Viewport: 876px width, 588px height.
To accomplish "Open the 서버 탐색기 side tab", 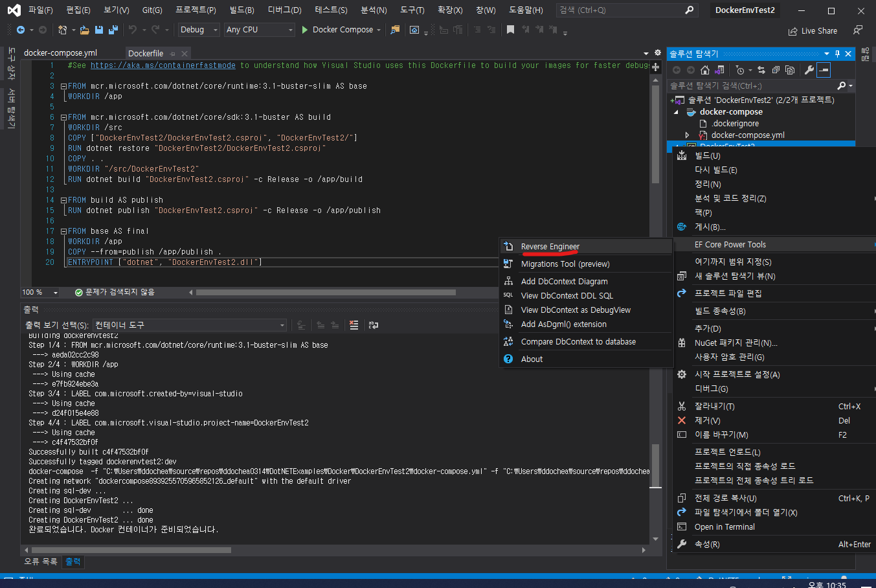I will coord(11,109).
